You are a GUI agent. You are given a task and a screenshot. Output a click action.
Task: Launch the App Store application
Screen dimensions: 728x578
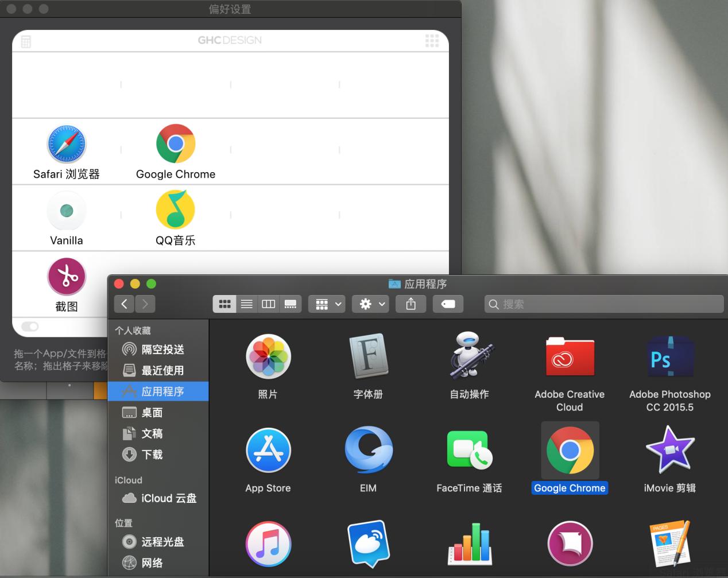268,451
